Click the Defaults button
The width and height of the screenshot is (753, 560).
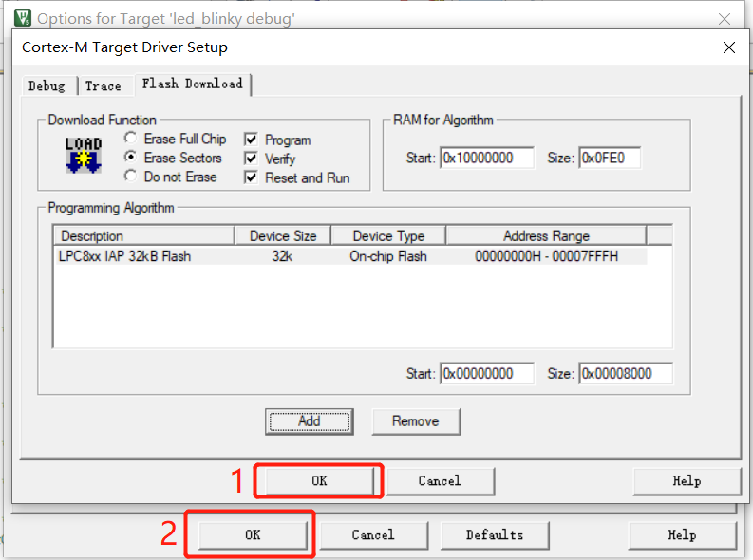tap(494, 535)
